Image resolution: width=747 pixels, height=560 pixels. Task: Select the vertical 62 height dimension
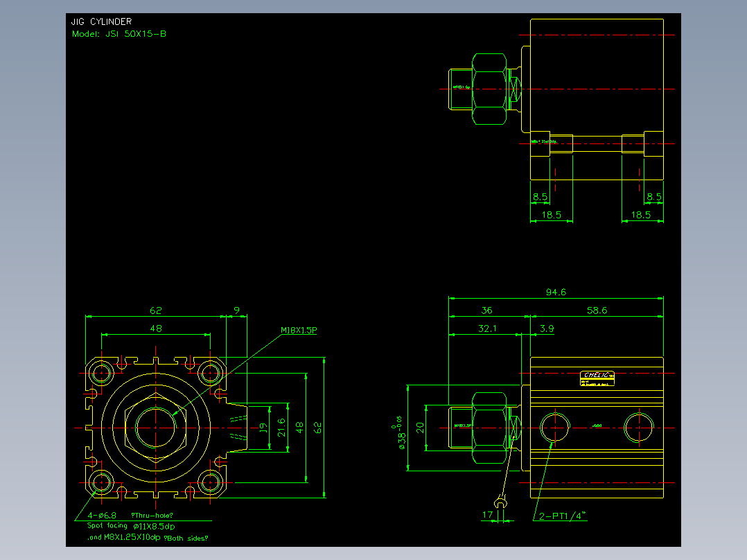[x=318, y=428]
